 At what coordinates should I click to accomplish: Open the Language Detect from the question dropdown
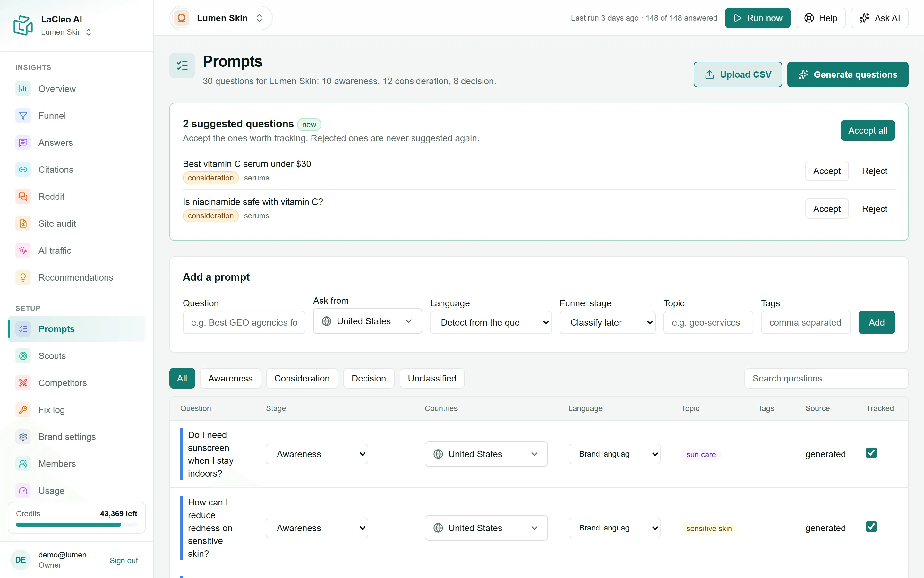tap(491, 322)
